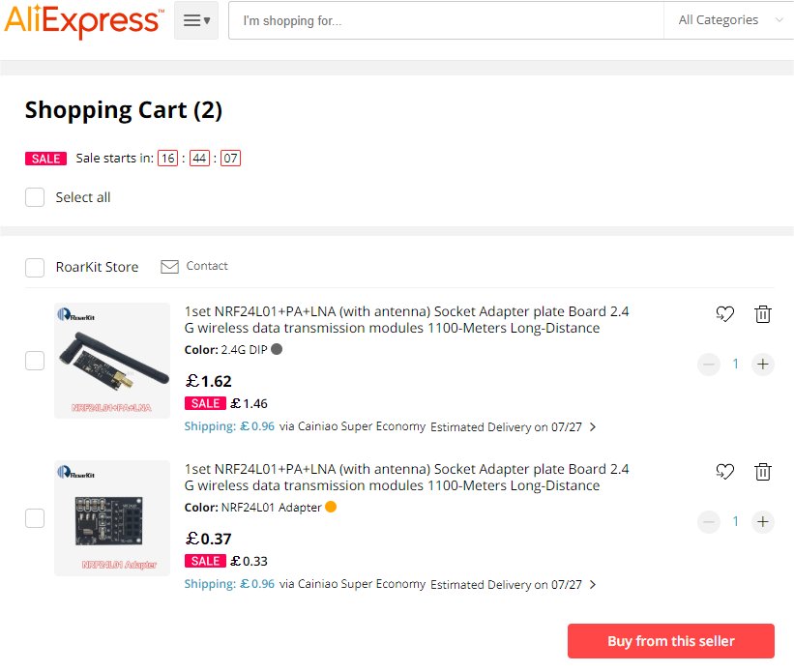The height and width of the screenshot is (672, 794).
Task: Open the RoarKit Store link
Action: (97, 267)
